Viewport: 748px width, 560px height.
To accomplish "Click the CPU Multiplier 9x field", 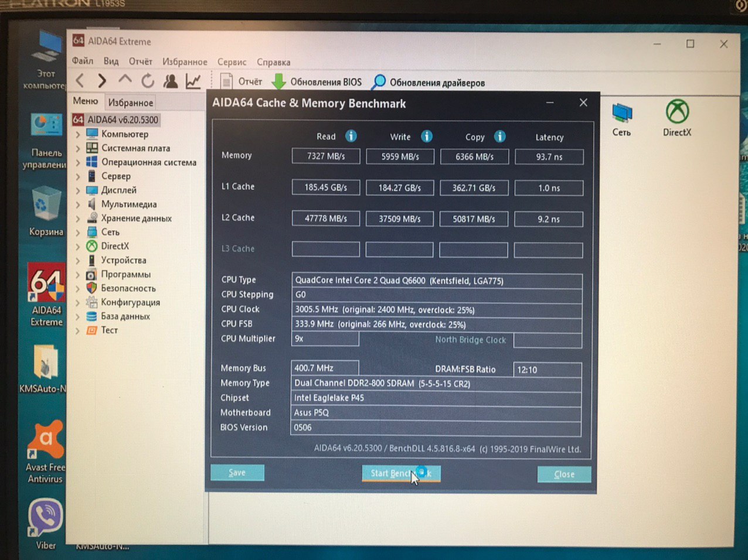I will pyautogui.click(x=325, y=339).
